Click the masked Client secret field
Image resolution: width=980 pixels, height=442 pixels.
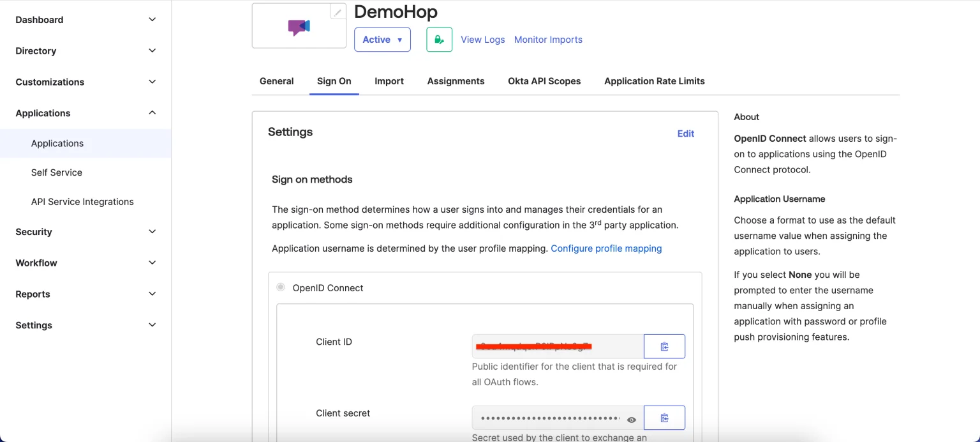click(x=558, y=418)
